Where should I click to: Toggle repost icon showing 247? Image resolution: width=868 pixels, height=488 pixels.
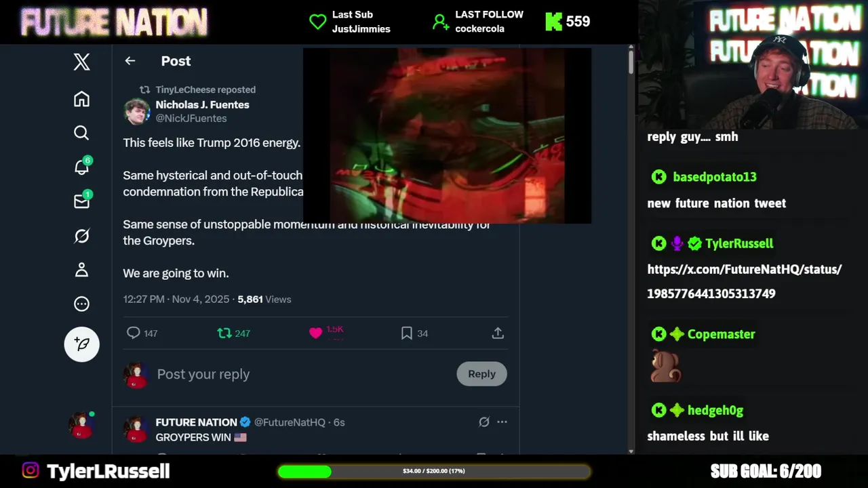[x=224, y=333]
